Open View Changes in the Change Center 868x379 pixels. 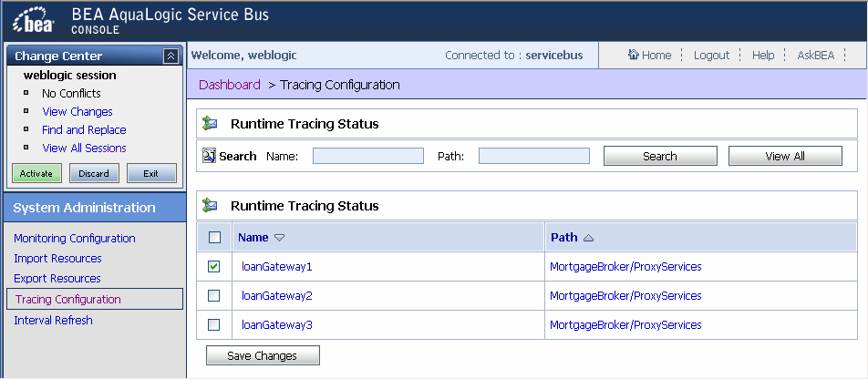coord(77,112)
